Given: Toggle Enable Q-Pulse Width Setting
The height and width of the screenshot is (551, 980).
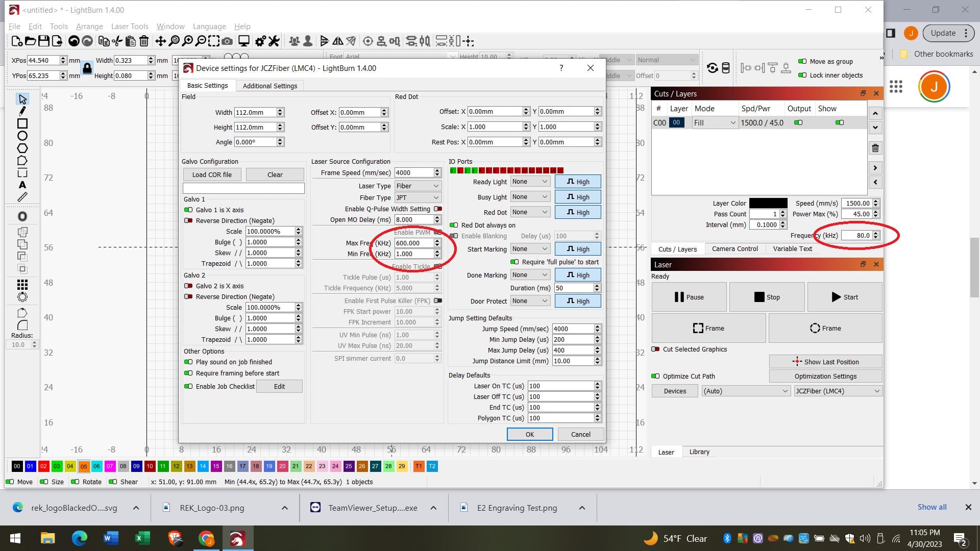Looking at the screenshot, I should point(438,209).
